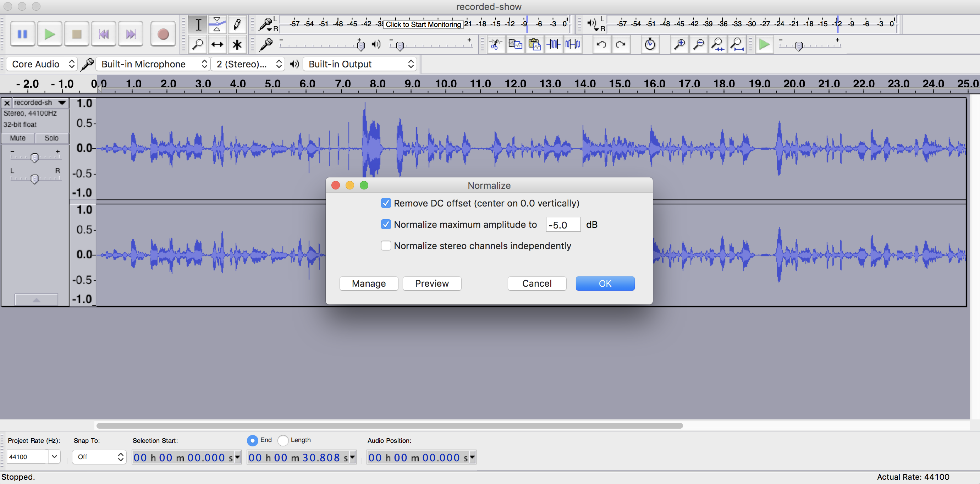Open the 2 (Stereo) channels dropdown
Viewport: 980px width, 484px height.
coord(248,64)
